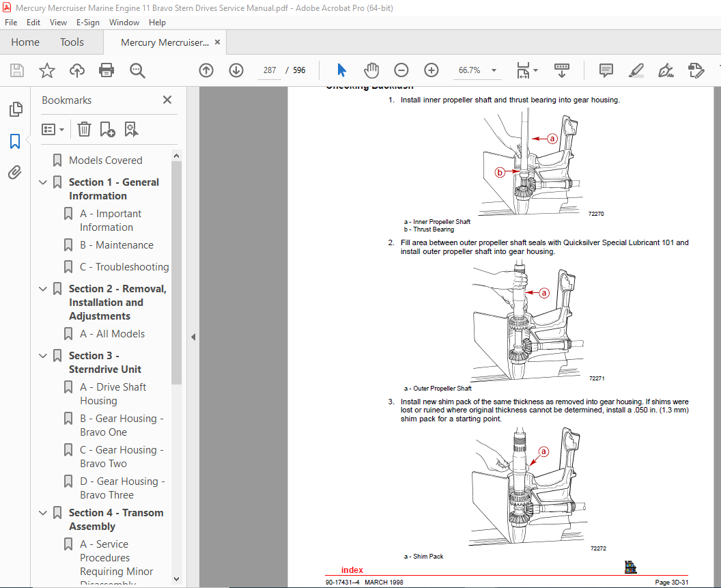Click the red index link
The image size is (721, 588).
point(352,570)
